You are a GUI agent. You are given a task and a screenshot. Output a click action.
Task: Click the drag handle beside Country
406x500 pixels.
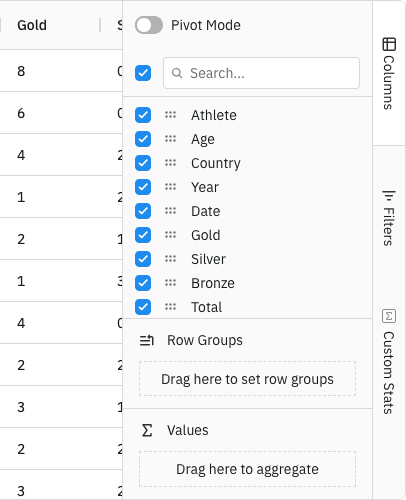[x=170, y=163]
